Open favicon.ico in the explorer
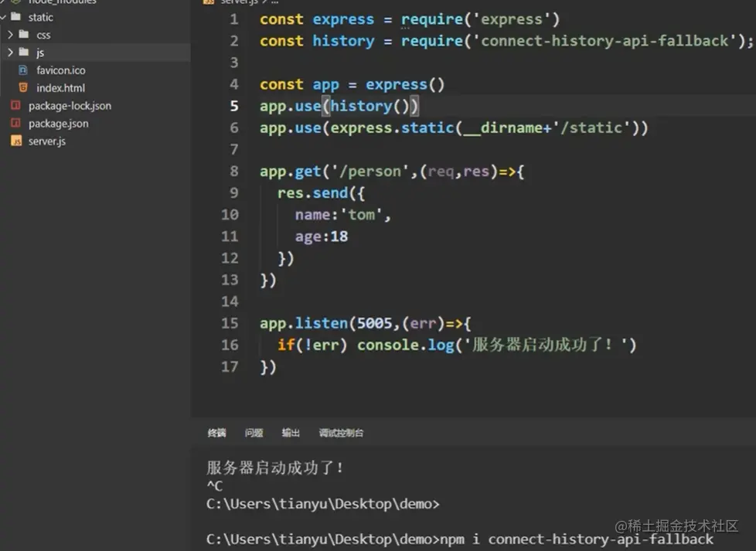Viewport: 756px width, 551px height. tap(61, 70)
